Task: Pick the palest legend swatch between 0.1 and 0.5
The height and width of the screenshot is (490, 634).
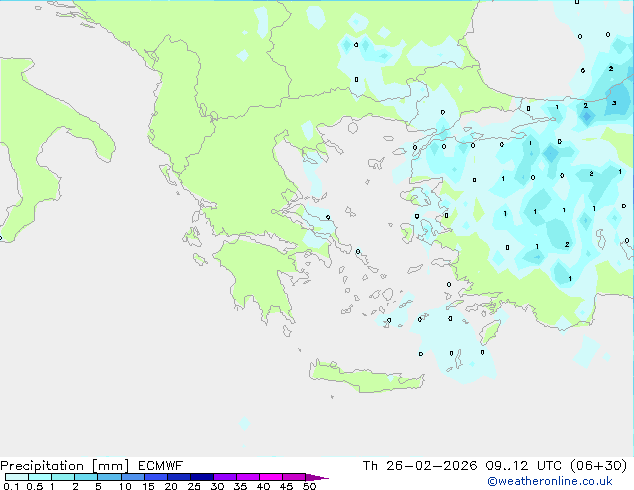Action: coord(17,477)
